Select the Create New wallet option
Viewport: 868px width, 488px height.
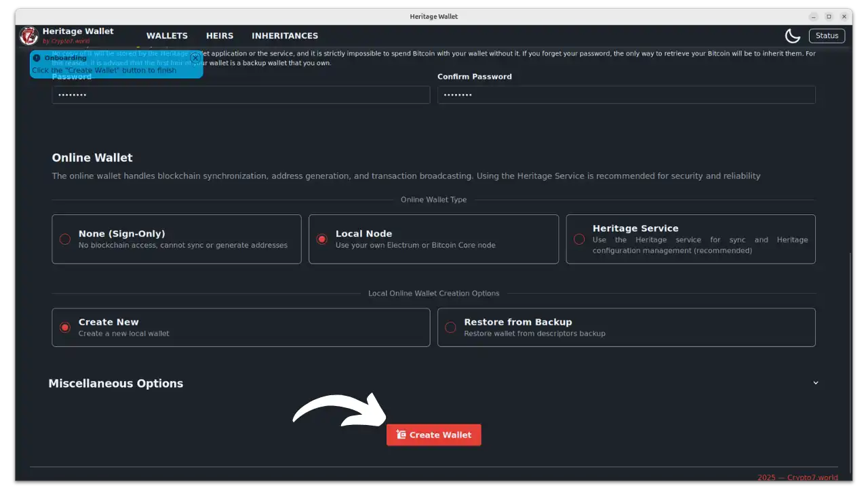coord(64,327)
